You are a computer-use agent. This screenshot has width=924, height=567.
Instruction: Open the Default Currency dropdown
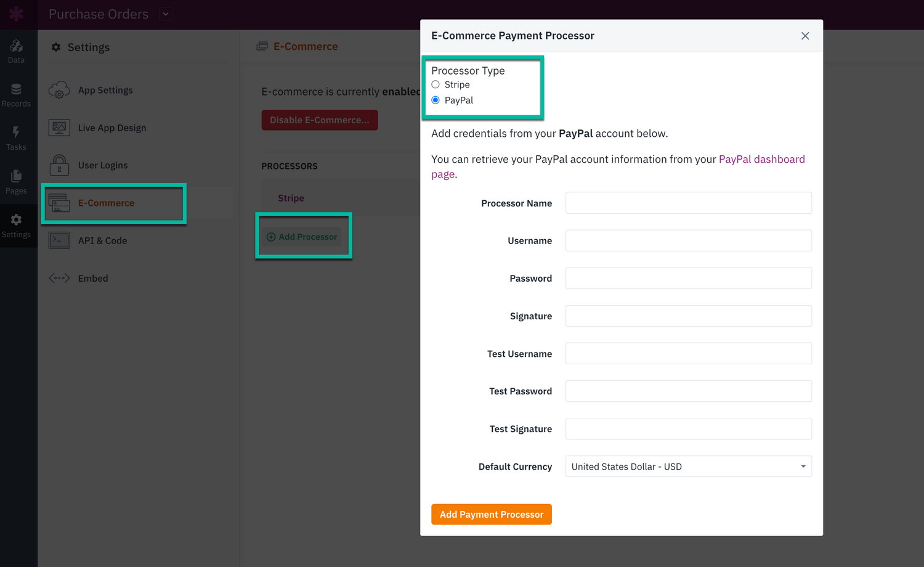[688, 467]
